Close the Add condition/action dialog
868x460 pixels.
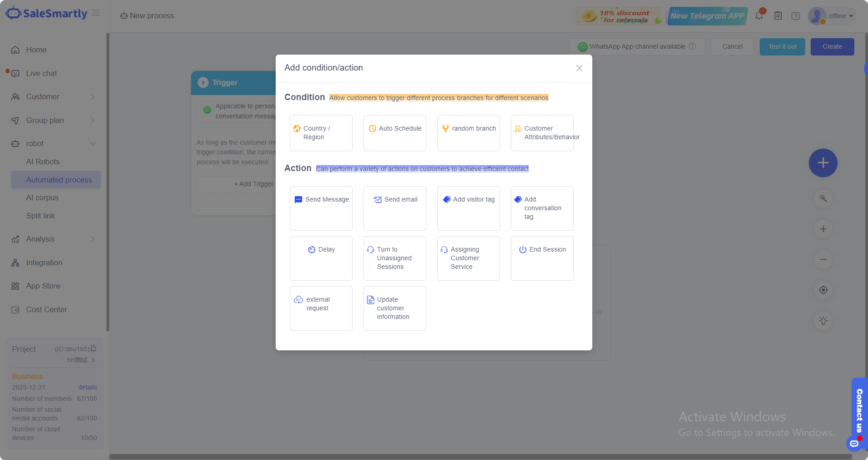(x=579, y=68)
